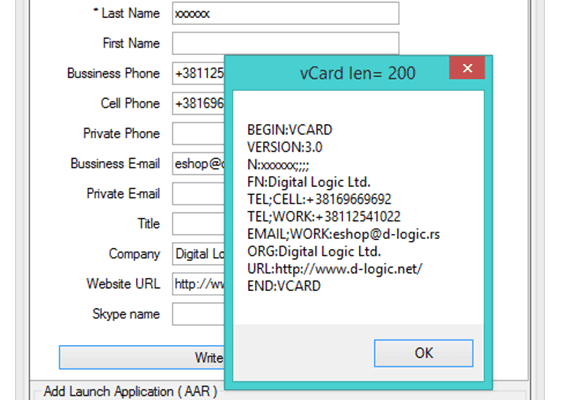Click the Add Launch Application (AAR) section header
This screenshot has width=562, height=400.
130,391
